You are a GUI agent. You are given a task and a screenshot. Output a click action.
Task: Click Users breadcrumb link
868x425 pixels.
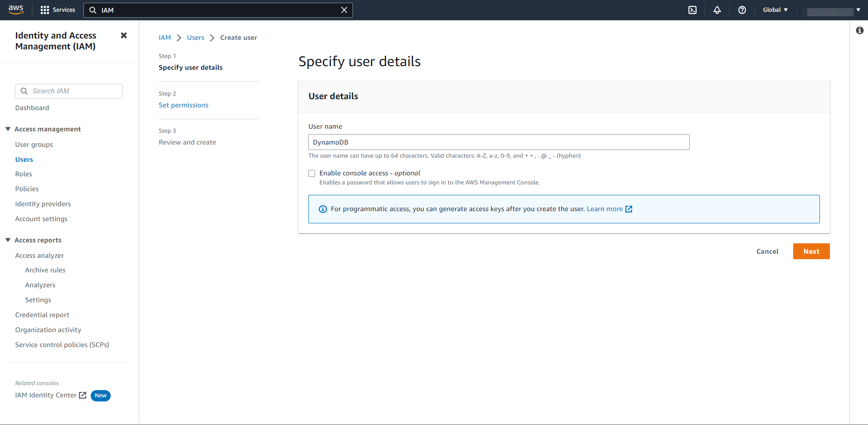pos(195,38)
